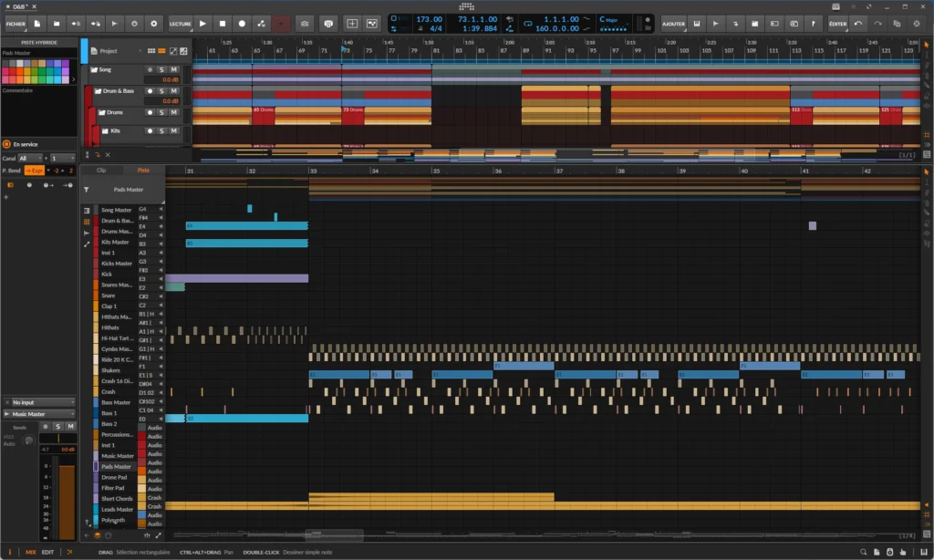The height and width of the screenshot is (560, 934).
Task: Click the open file folder icon in the toolbar
Action: [57, 24]
